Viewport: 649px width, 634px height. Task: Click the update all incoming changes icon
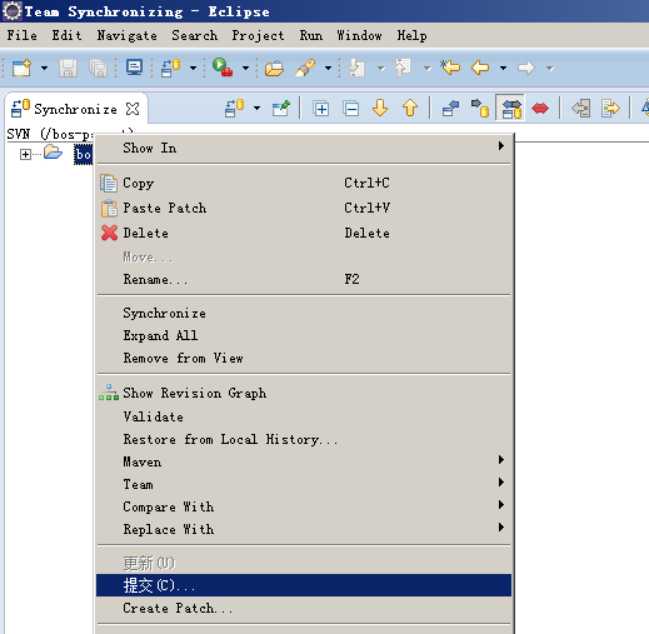pos(581,108)
